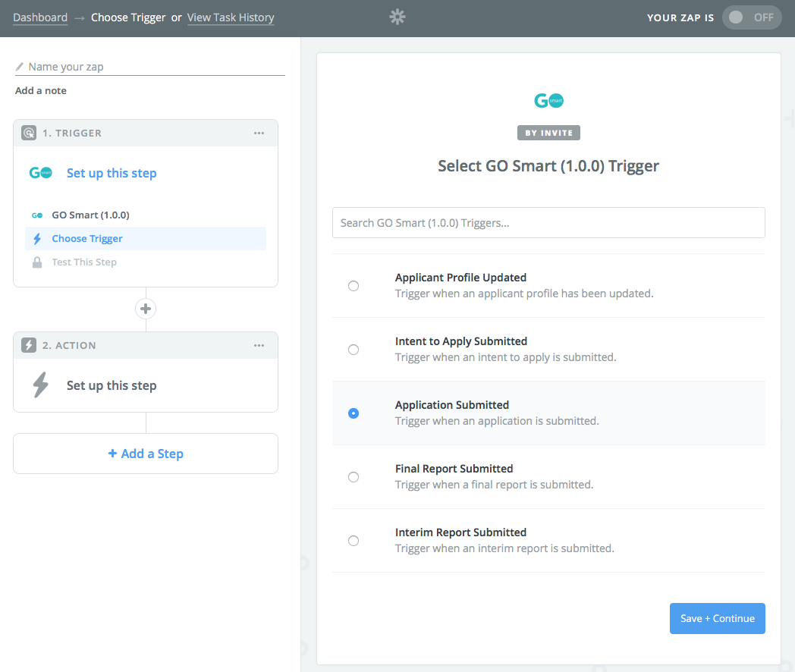Click the Select GO Smart (1.0.0) Trigger heading

click(x=548, y=166)
